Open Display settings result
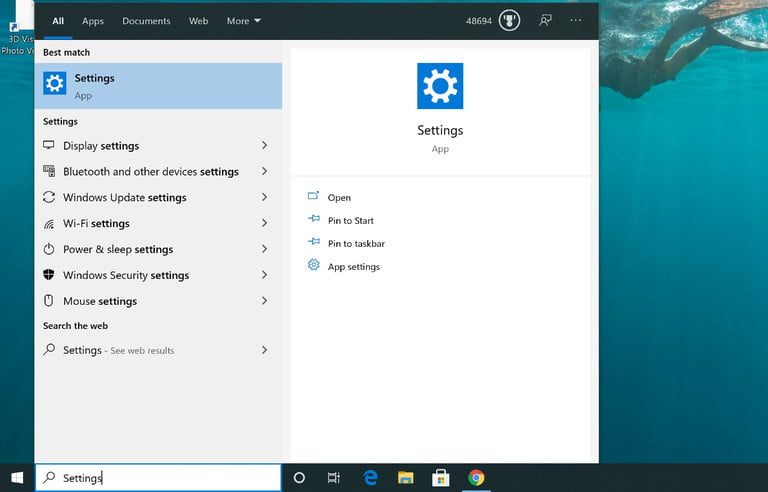The height and width of the screenshot is (492, 768). click(158, 146)
